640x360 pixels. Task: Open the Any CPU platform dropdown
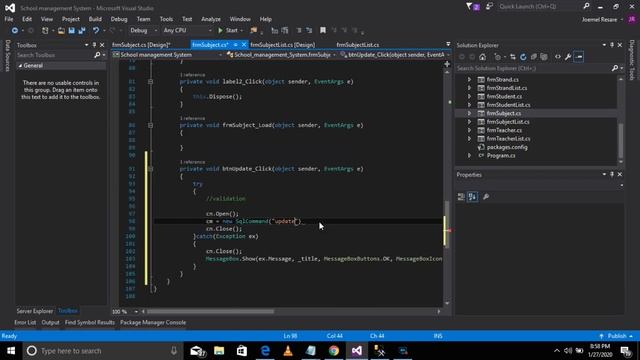pyautogui.click(x=187, y=30)
